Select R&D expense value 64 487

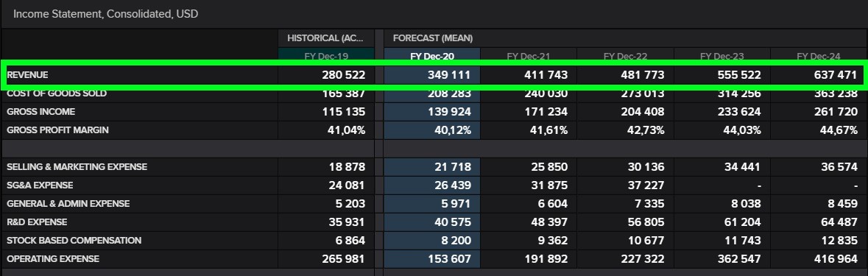pos(839,222)
